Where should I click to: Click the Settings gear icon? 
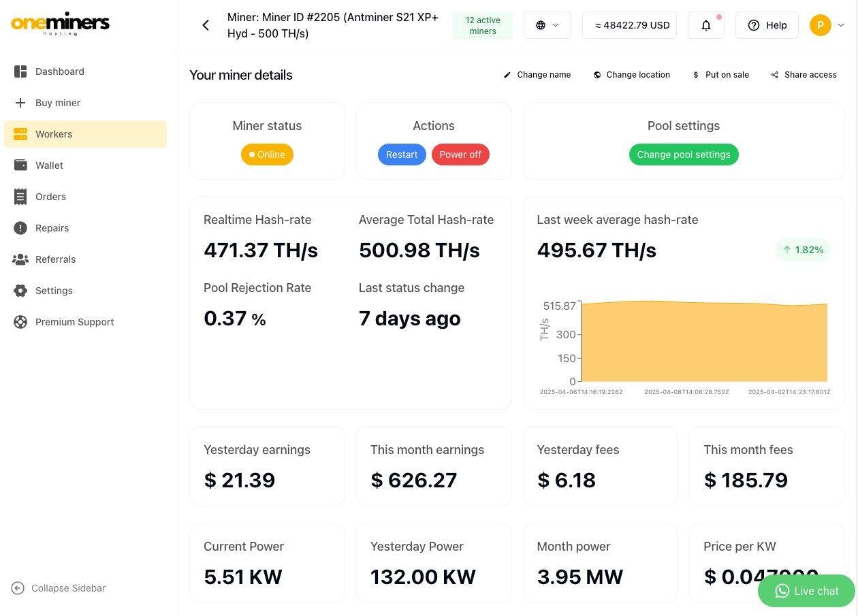tap(20, 291)
